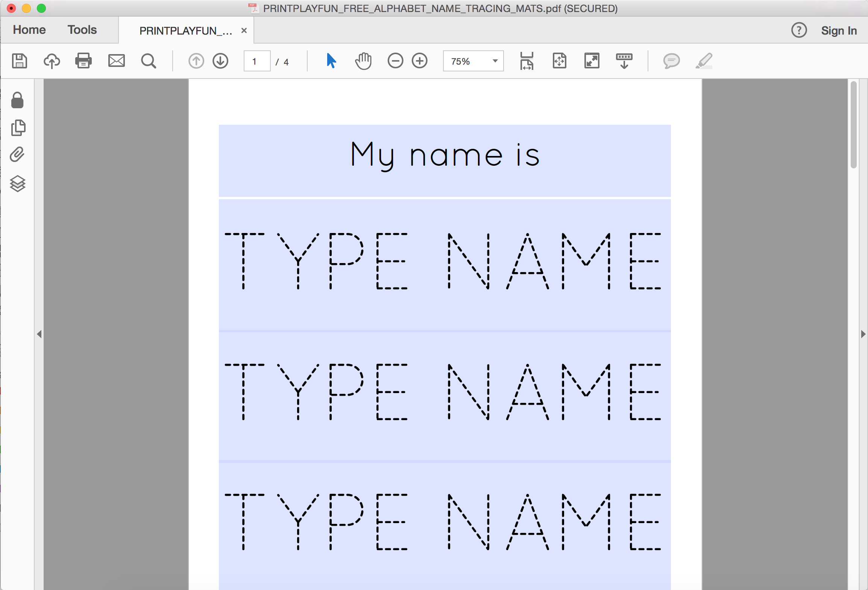Add a sticky note comment
Screen dimensions: 868x590
[x=671, y=61]
